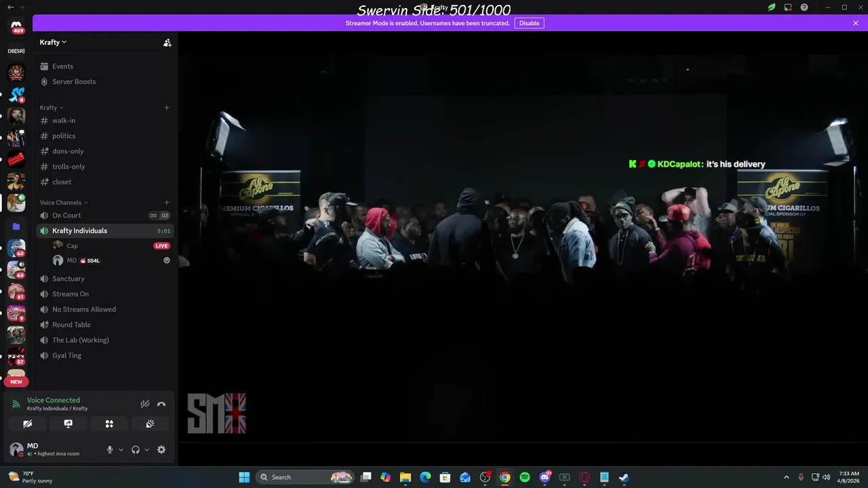Add a channel to the Krafty category

(167, 108)
